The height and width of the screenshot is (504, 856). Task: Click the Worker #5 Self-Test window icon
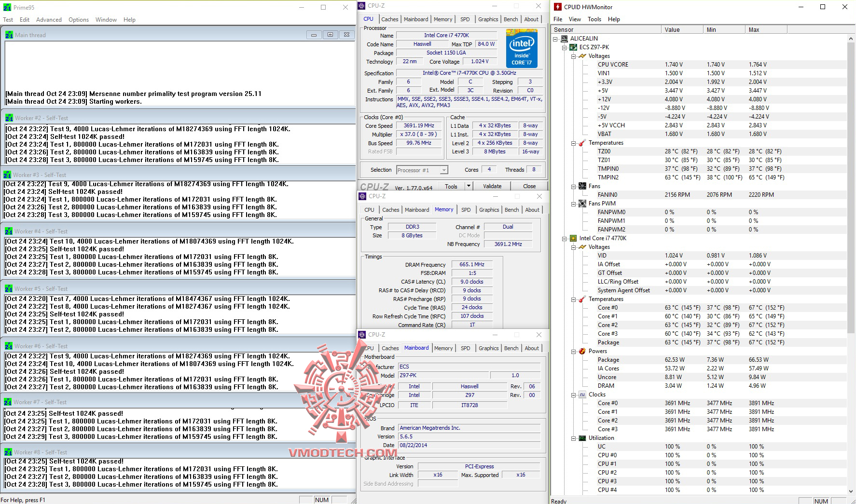pyautogui.click(x=9, y=288)
